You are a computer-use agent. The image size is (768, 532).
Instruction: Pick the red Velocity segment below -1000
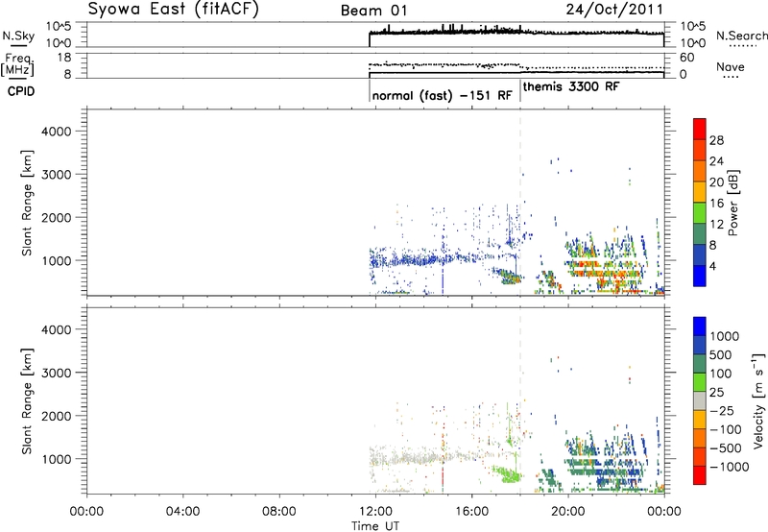[700, 475]
